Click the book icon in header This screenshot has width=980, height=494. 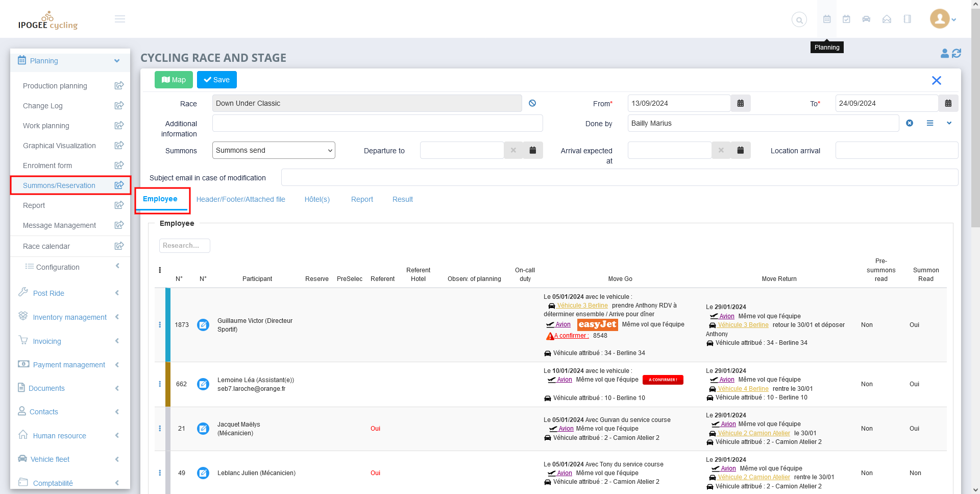tap(907, 19)
